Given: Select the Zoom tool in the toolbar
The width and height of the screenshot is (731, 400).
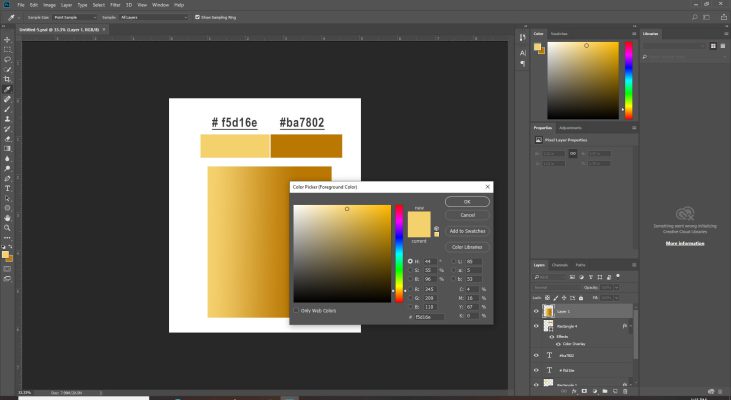Looking at the screenshot, I should pyautogui.click(x=8, y=226).
